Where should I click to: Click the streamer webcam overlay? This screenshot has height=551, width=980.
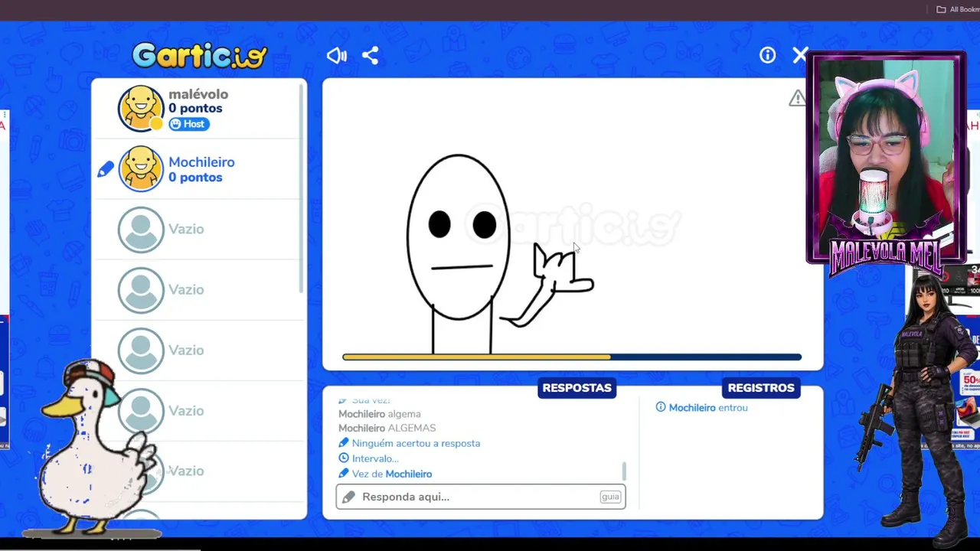886,159
